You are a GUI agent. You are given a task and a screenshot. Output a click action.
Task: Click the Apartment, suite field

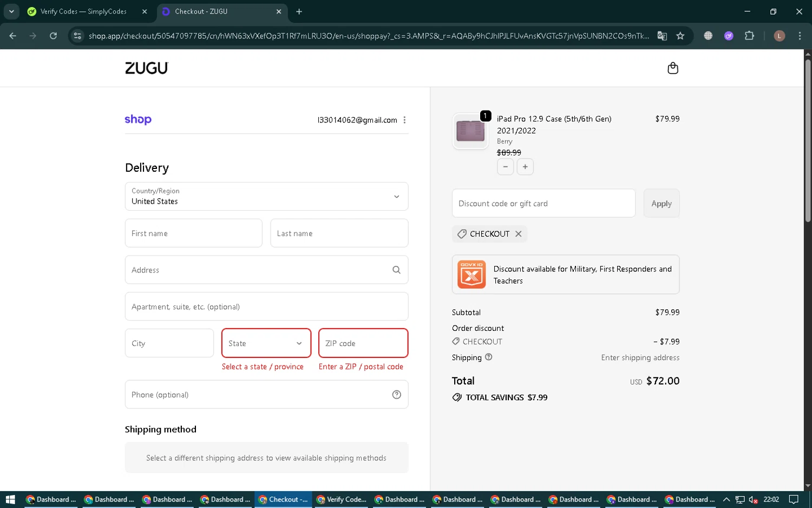[x=266, y=307]
